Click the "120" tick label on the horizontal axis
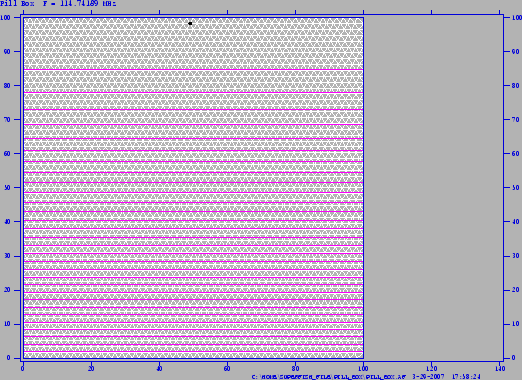This screenshot has height=380, width=522. pyautogui.click(x=431, y=369)
